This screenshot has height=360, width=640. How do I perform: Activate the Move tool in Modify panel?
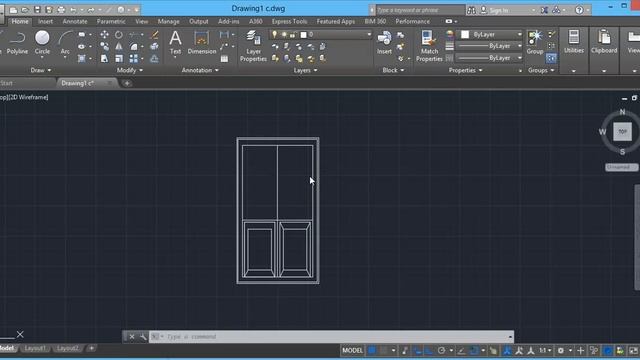point(104,35)
